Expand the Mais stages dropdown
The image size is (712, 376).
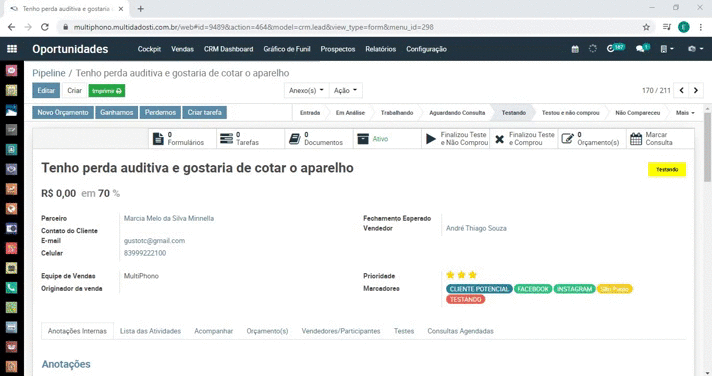[x=685, y=113]
